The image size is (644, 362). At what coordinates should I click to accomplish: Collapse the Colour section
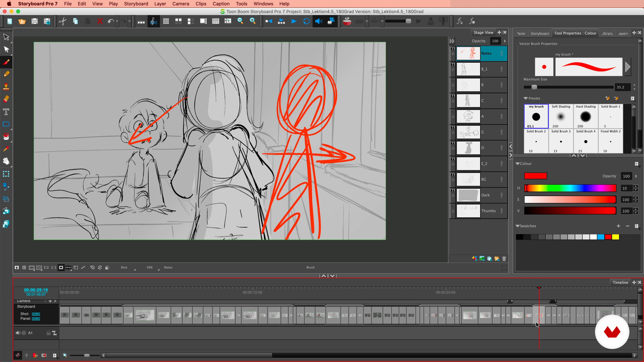[x=518, y=163]
